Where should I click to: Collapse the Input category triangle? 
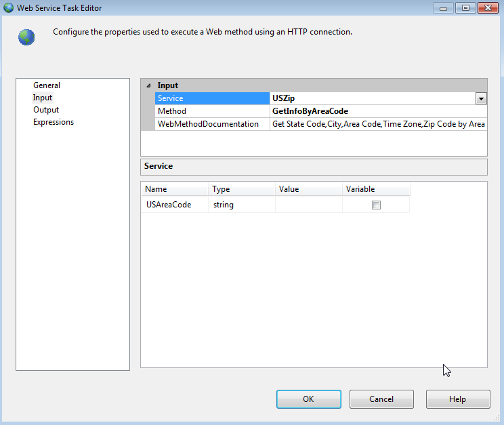coord(148,85)
